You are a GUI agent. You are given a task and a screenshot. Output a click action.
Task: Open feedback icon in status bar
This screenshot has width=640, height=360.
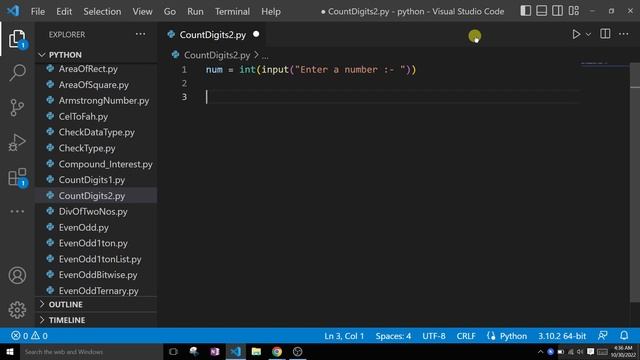(603, 336)
